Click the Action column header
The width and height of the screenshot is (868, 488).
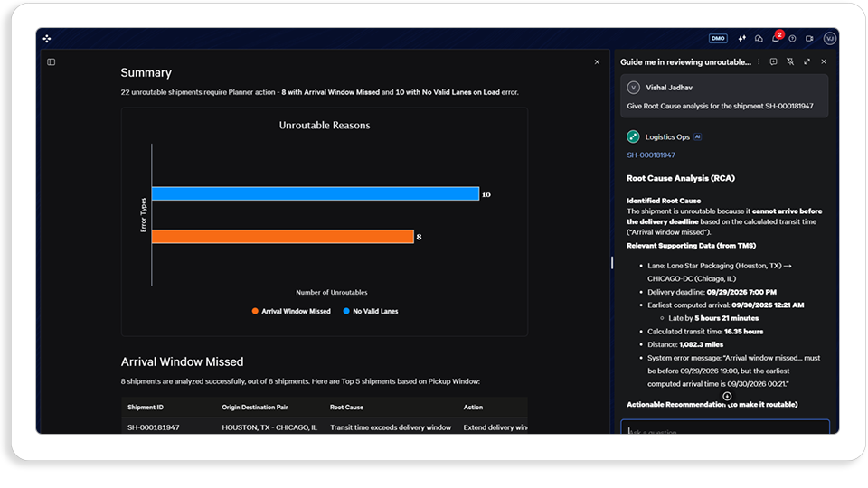pyautogui.click(x=473, y=408)
